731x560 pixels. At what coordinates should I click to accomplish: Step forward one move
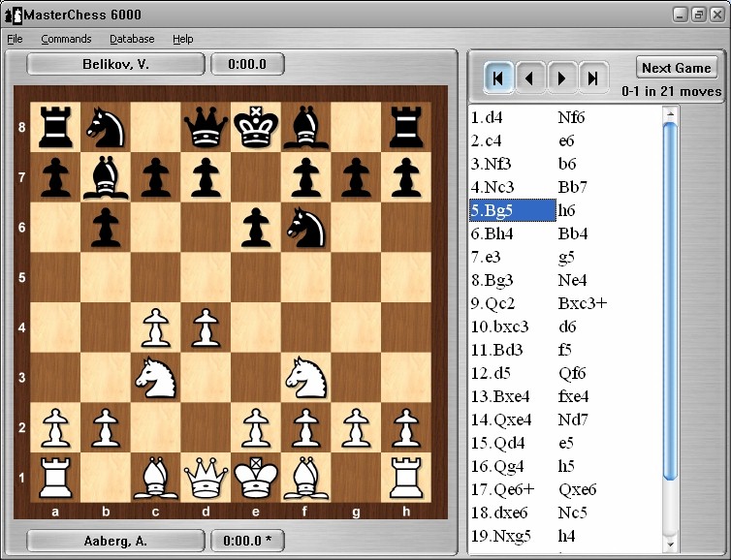pos(561,78)
